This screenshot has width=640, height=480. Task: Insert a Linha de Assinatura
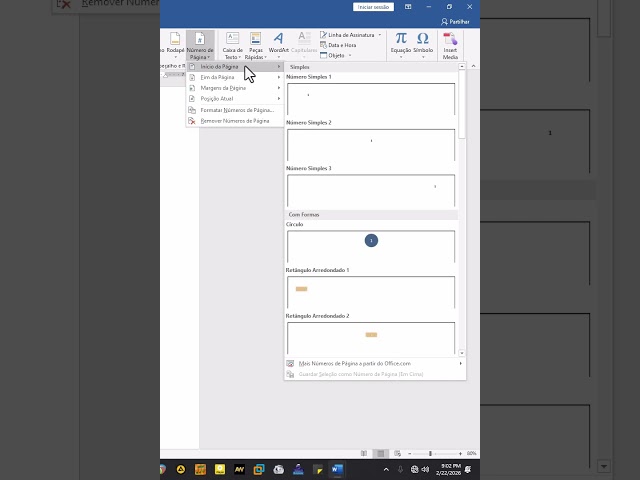347,35
